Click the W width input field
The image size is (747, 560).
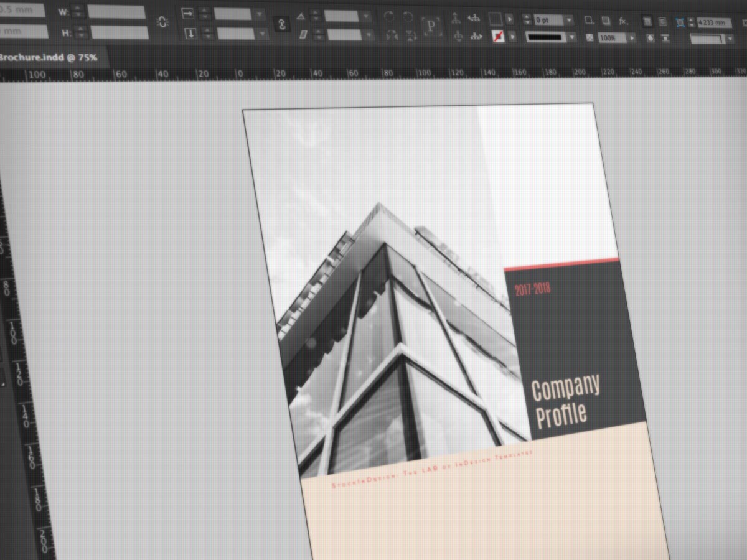(x=116, y=11)
